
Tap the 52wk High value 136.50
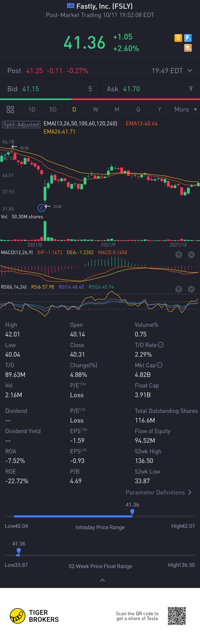tap(144, 461)
